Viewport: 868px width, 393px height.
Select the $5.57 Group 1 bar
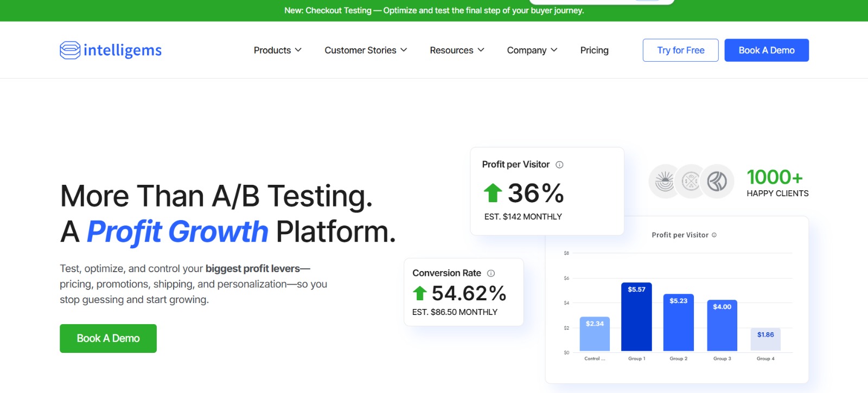point(636,317)
